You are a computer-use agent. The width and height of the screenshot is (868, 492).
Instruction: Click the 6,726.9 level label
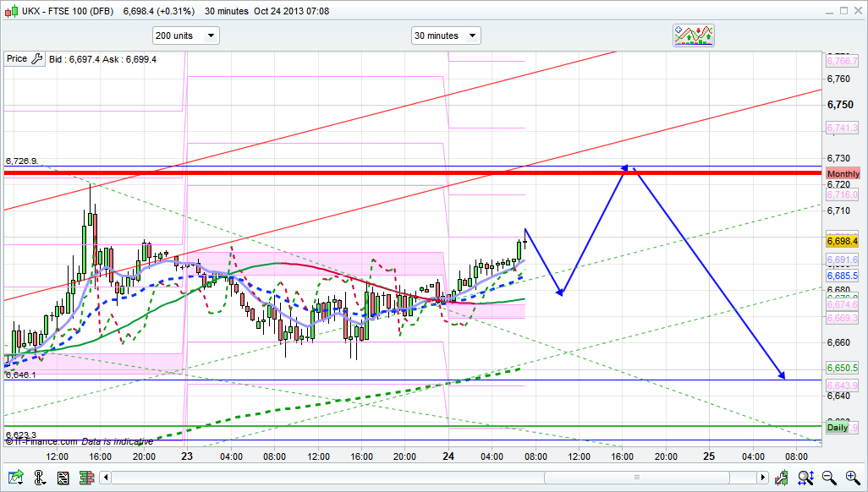(x=21, y=161)
